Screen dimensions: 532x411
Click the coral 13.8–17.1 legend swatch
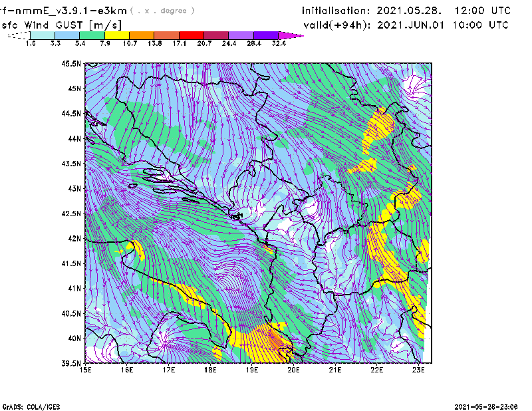[167, 35]
